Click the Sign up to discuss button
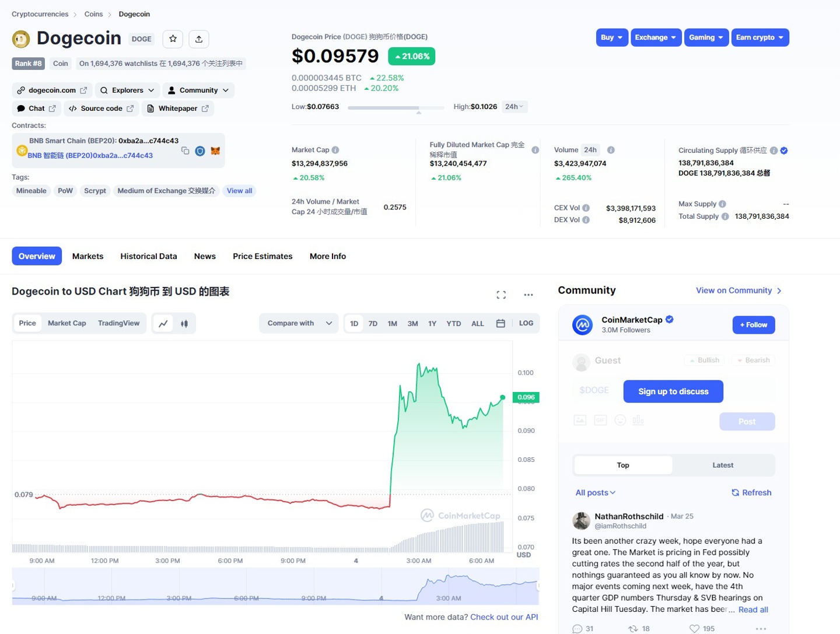The height and width of the screenshot is (634, 840). click(673, 391)
